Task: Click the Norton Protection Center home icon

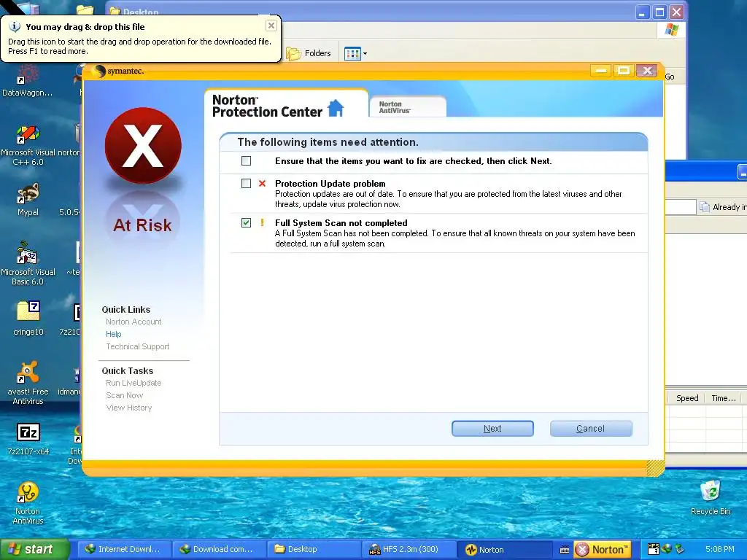Action: coord(336,108)
